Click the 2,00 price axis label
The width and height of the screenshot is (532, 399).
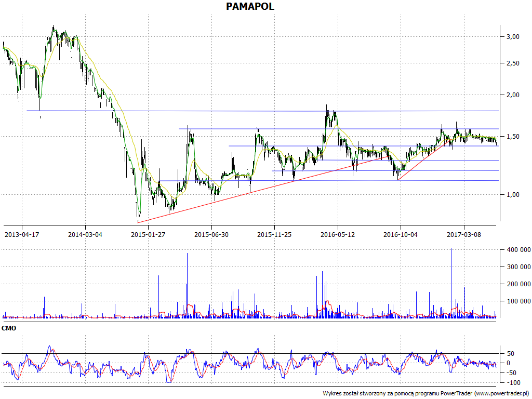tap(513, 95)
